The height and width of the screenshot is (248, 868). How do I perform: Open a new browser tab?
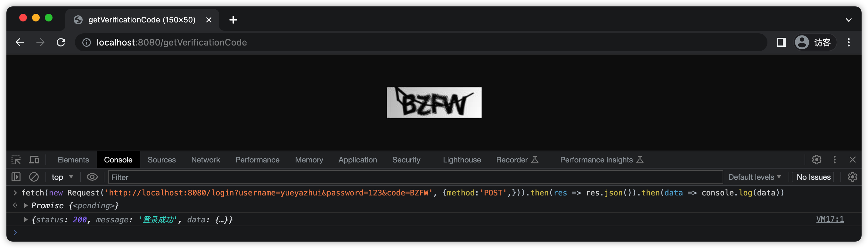tap(233, 20)
